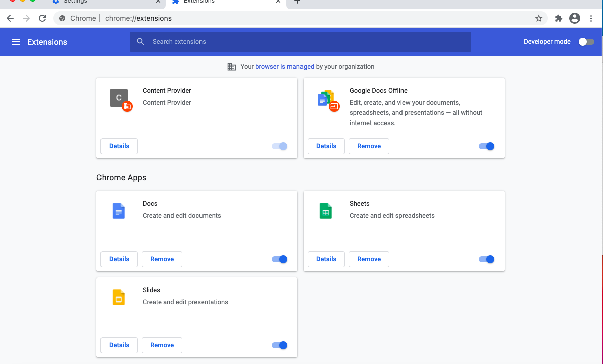
Task: Click the "Google Docs Offline" name text
Action: coord(378,91)
